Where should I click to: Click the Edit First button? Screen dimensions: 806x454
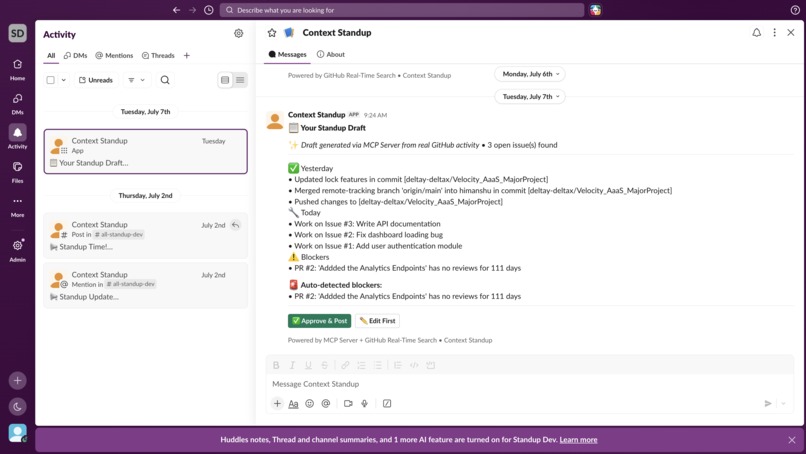(x=377, y=321)
